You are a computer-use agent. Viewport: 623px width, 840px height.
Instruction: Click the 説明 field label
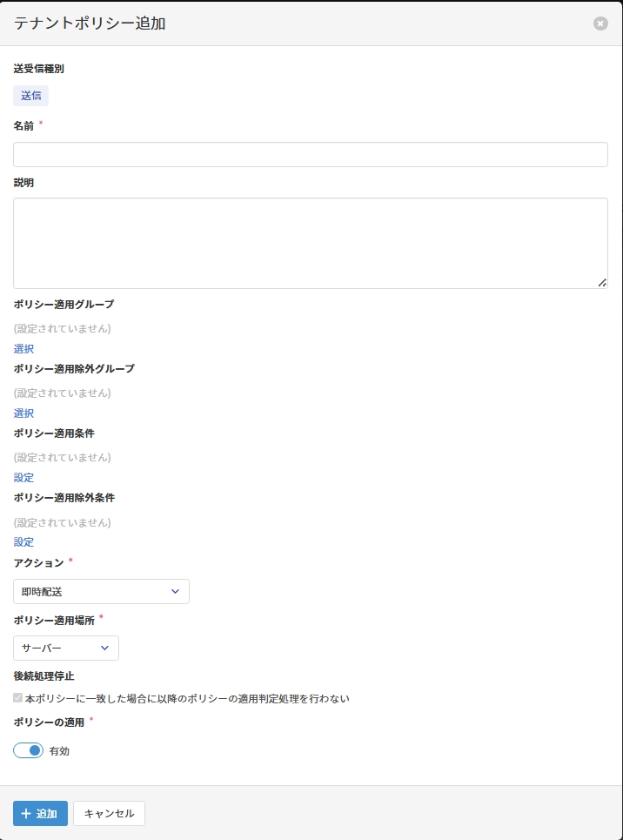(23, 183)
